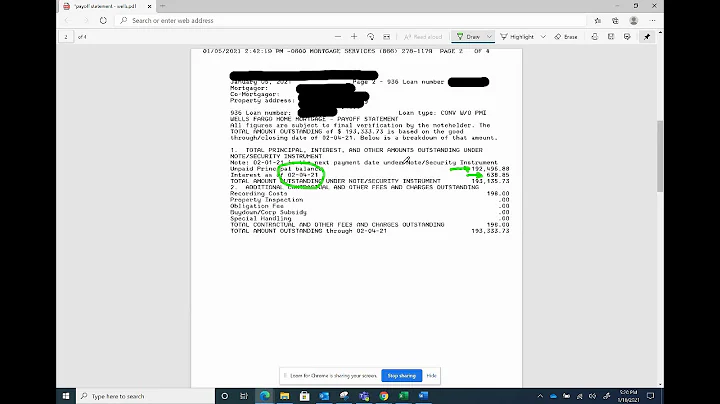Screen dimensions: 720x404
Task: Click the 192,496.88 principal balance value
Action: pyautogui.click(x=490, y=169)
